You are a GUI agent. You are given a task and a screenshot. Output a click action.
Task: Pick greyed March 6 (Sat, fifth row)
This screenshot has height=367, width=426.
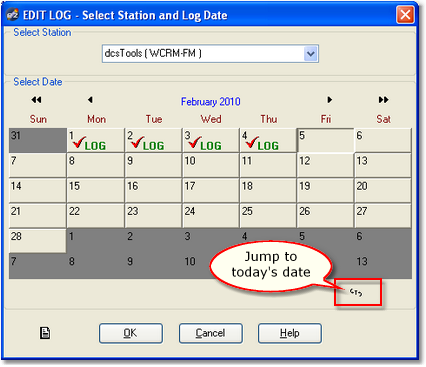point(383,241)
